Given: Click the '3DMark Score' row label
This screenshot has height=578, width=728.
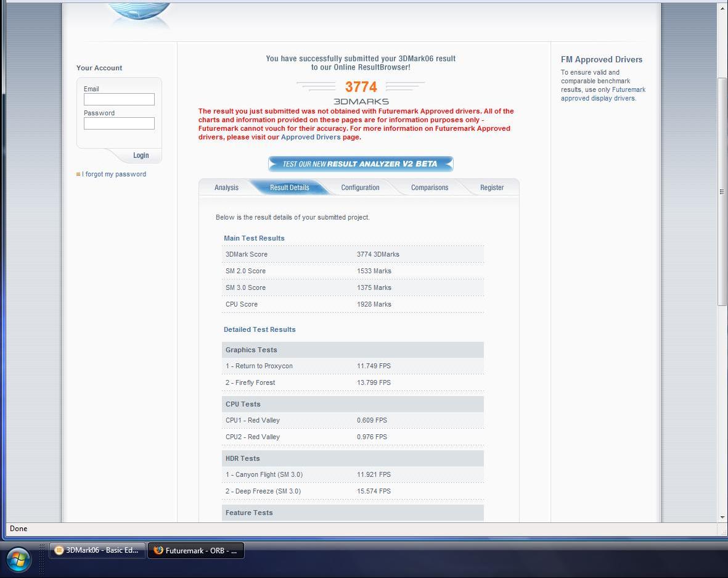Looking at the screenshot, I should [x=246, y=254].
